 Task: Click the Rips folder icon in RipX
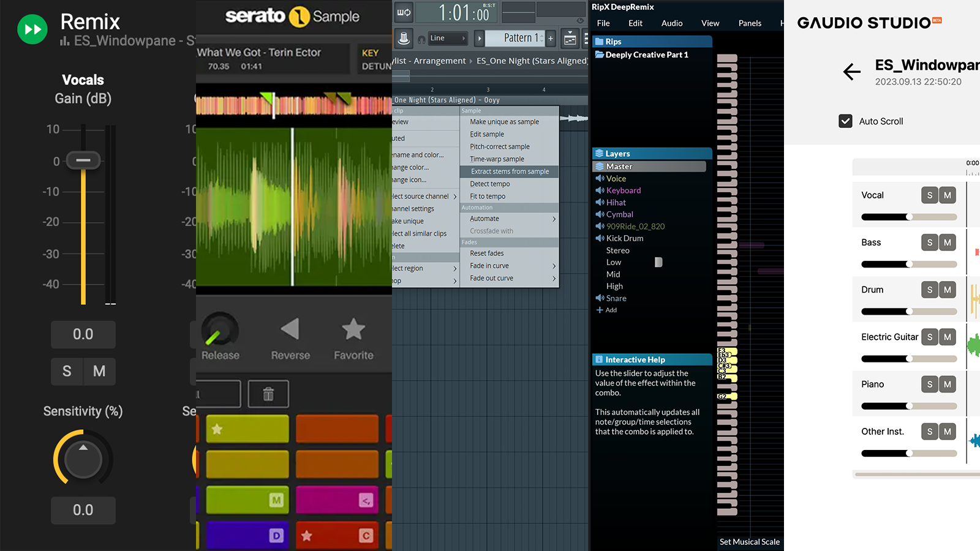(599, 41)
